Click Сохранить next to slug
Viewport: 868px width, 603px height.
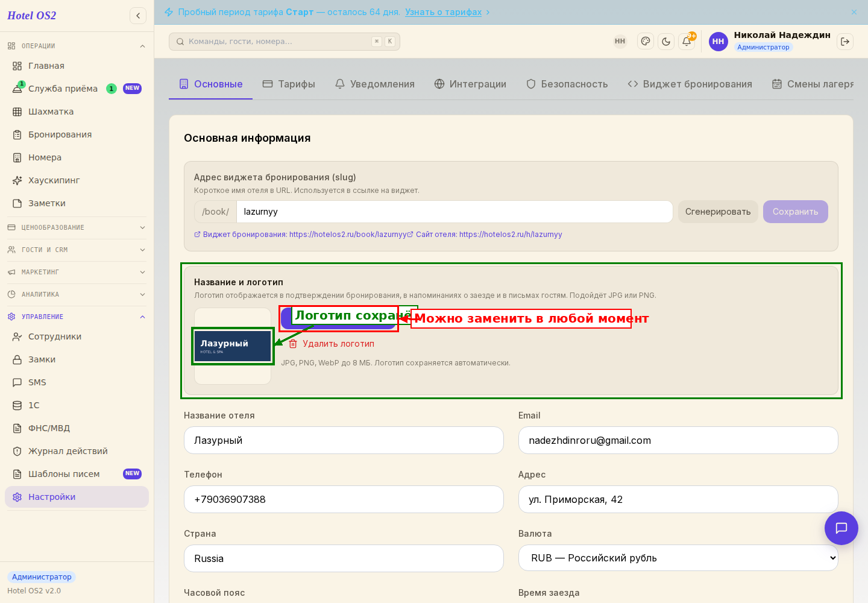click(796, 212)
